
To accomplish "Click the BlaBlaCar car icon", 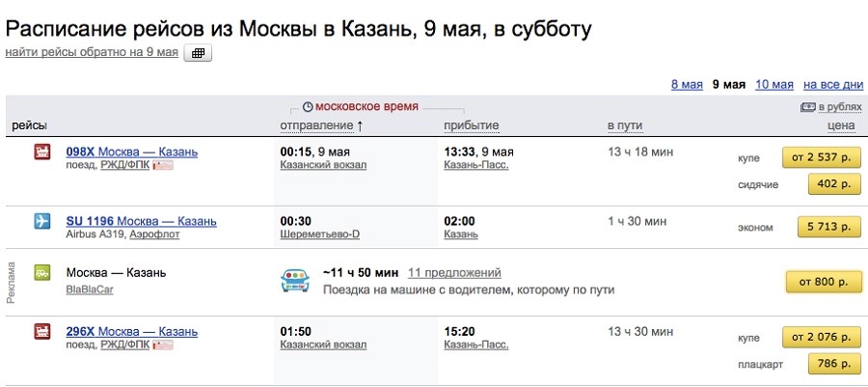I will pos(41,273).
